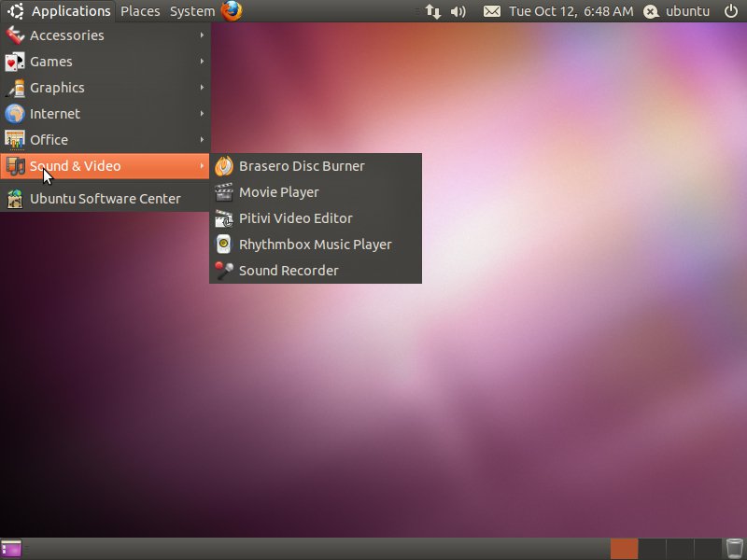Open the network connections indicator
The image size is (747, 560).
[x=433, y=11]
